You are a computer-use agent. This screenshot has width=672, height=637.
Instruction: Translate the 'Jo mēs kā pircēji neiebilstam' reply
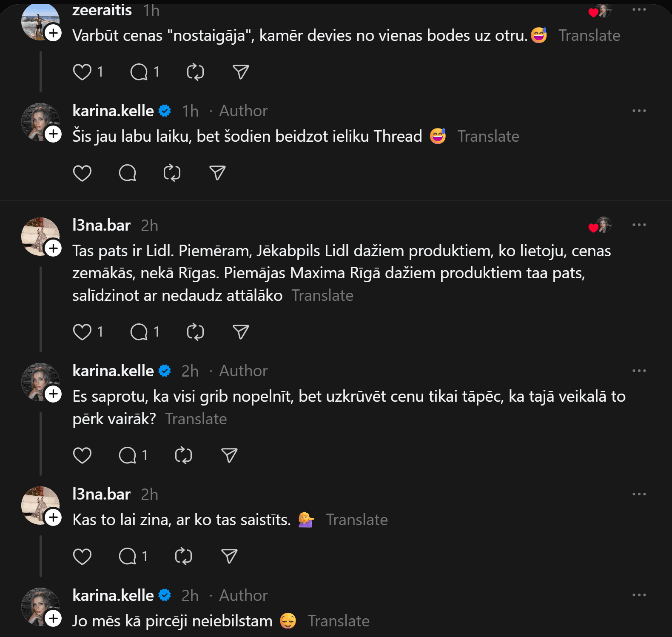click(x=339, y=621)
